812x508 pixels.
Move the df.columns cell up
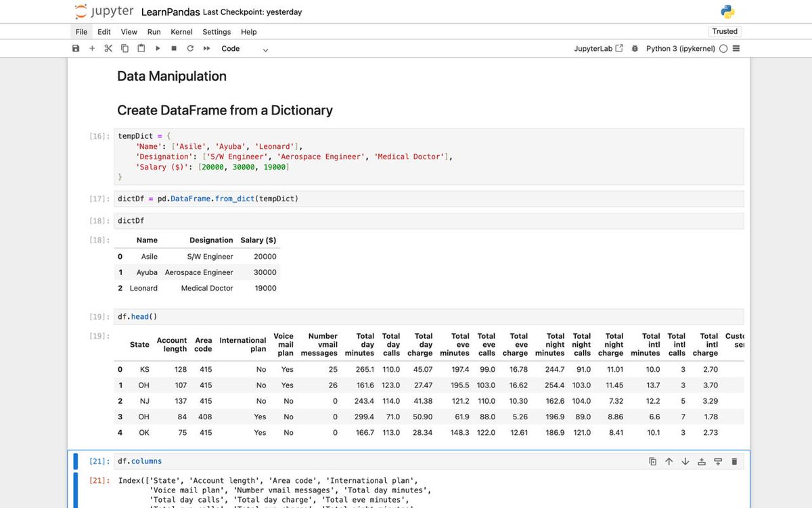[x=669, y=461]
